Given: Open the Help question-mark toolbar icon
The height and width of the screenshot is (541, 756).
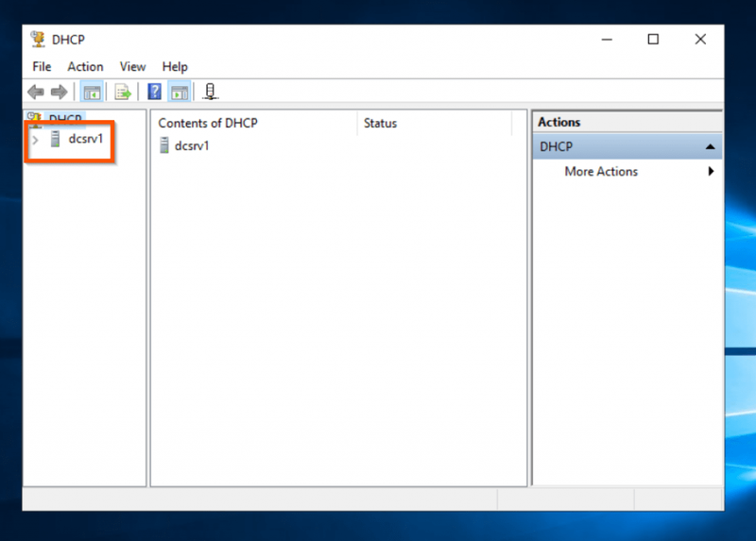Looking at the screenshot, I should 154,92.
